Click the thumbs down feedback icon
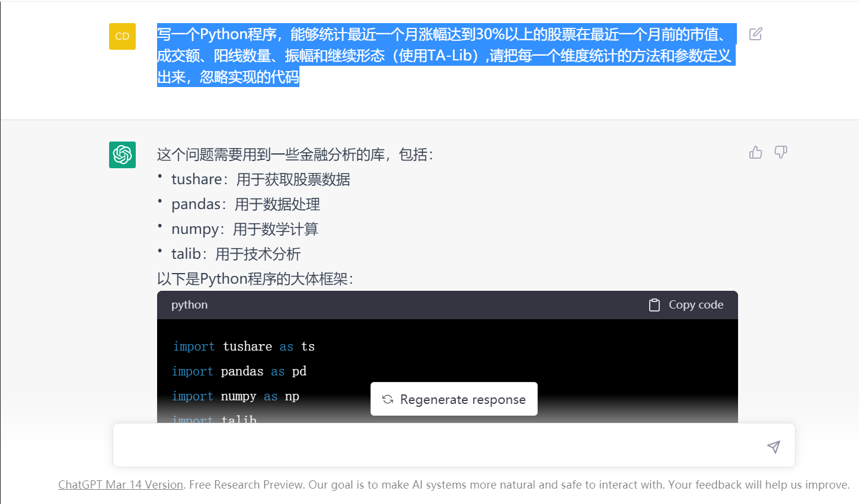This screenshot has height=504, width=859. tap(781, 152)
